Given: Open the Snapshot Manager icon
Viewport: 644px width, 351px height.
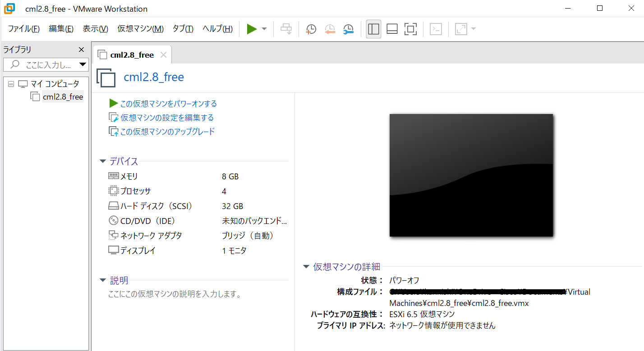Looking at the screenshot, I should click(348, 29).
